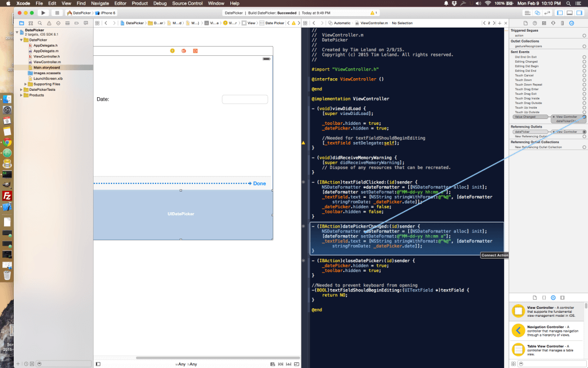Expand the Supporting Files group
The height and width of the screenshot is (368, 588).
click(25, 84)
